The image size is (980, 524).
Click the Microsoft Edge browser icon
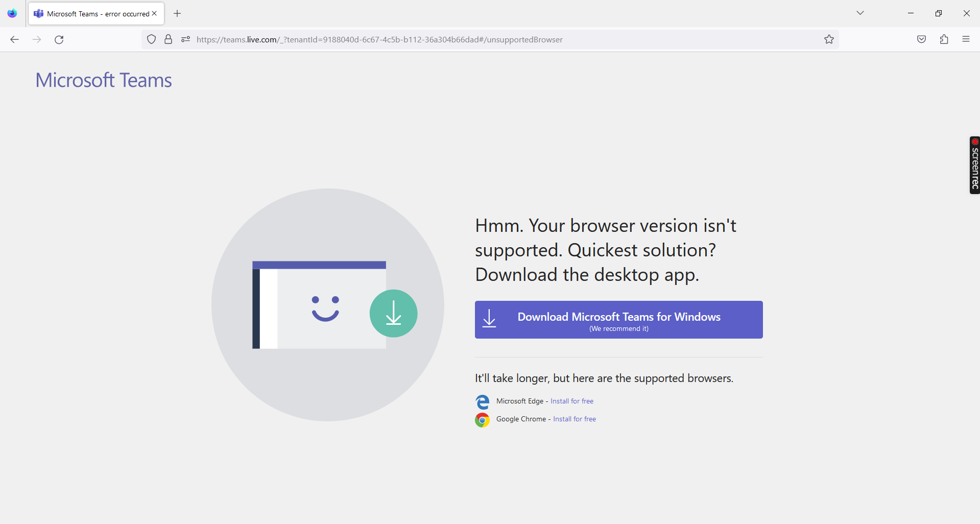click(x=482, y=401)
